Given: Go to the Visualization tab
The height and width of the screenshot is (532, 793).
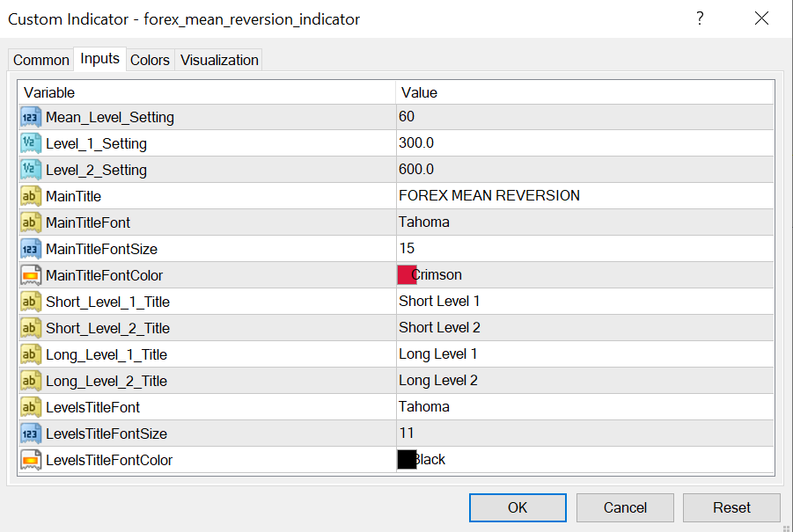Looking at the screenshot, I should pyautogui.click(x=219, y=60).
